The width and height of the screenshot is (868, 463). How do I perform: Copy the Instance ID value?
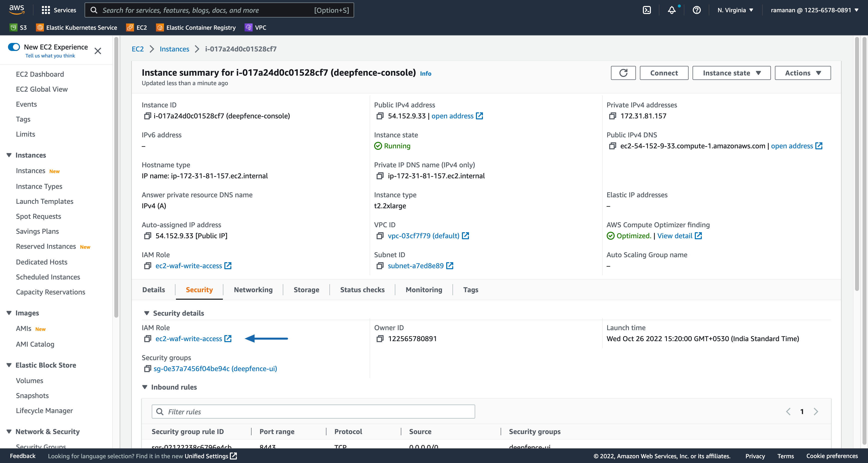[x=147, y=116]
